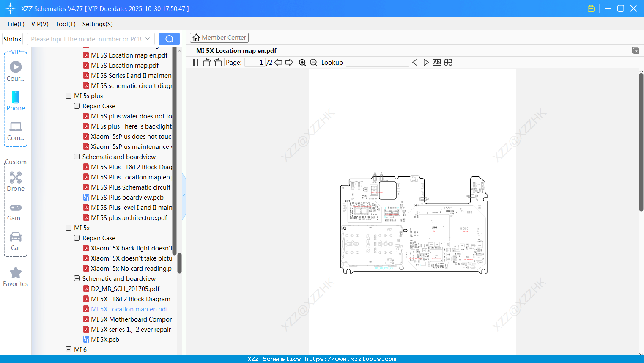Rotate the page clockwise
Image resolution: width=644 pixels, height=363 pixels.
coord(218,62)
